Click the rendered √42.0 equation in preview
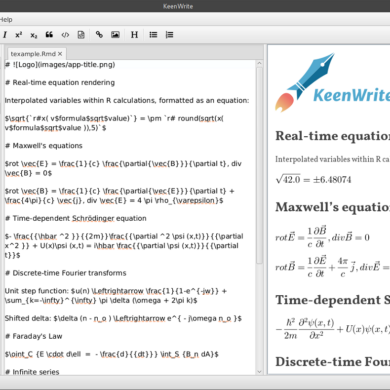Viewport: 390px width, 390px height. [313, 179]
